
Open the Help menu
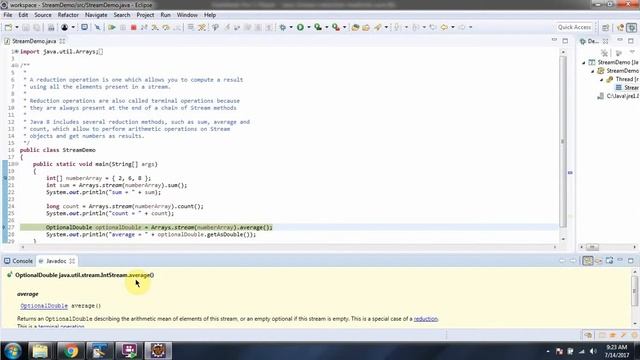[x=210, y=15]
